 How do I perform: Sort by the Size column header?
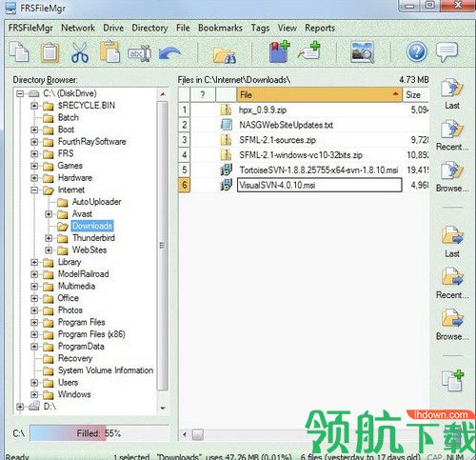click(x=416, y=94)
